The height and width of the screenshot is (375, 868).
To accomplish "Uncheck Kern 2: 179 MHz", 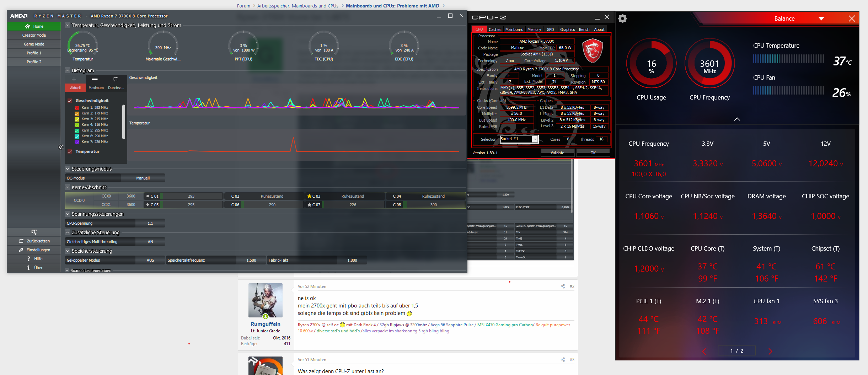I will point(76,113).
